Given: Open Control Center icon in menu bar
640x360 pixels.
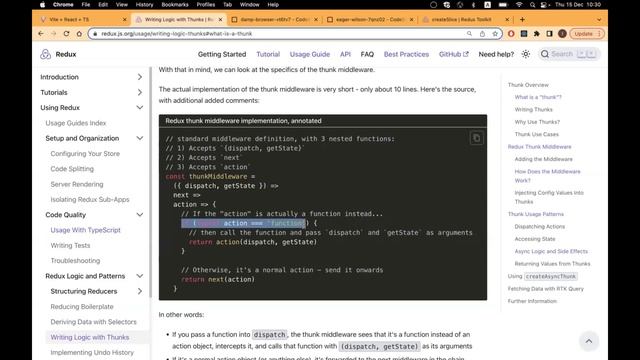Looking at the screenshot, I should tap(544, 4).
